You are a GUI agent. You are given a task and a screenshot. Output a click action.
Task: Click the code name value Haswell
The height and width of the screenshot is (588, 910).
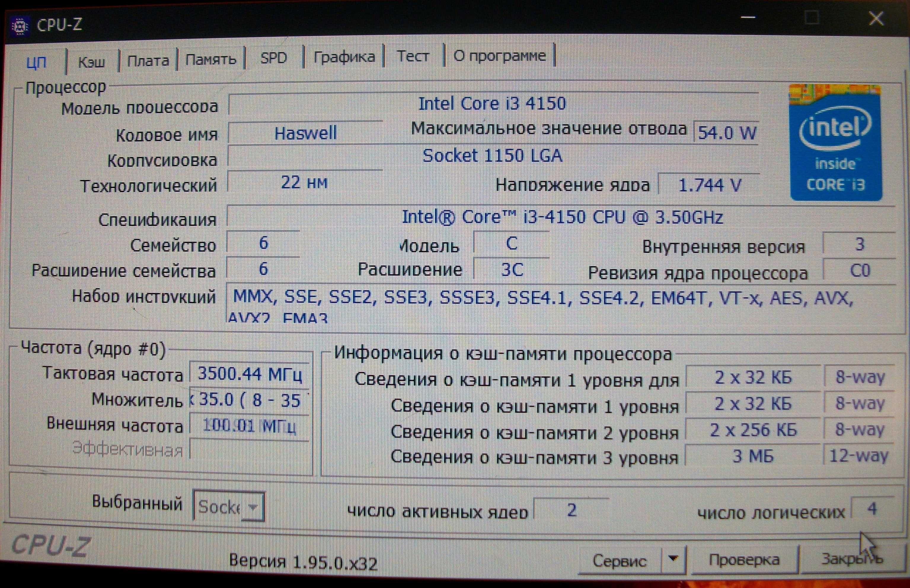pyautogui.click(x=306, y=133)
